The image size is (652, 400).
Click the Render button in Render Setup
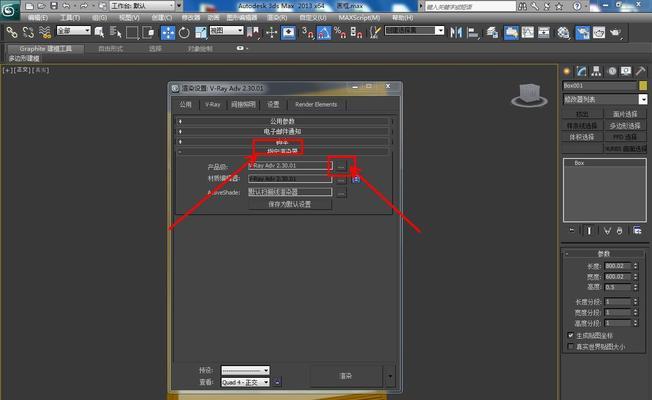click(x=346, y=376)
